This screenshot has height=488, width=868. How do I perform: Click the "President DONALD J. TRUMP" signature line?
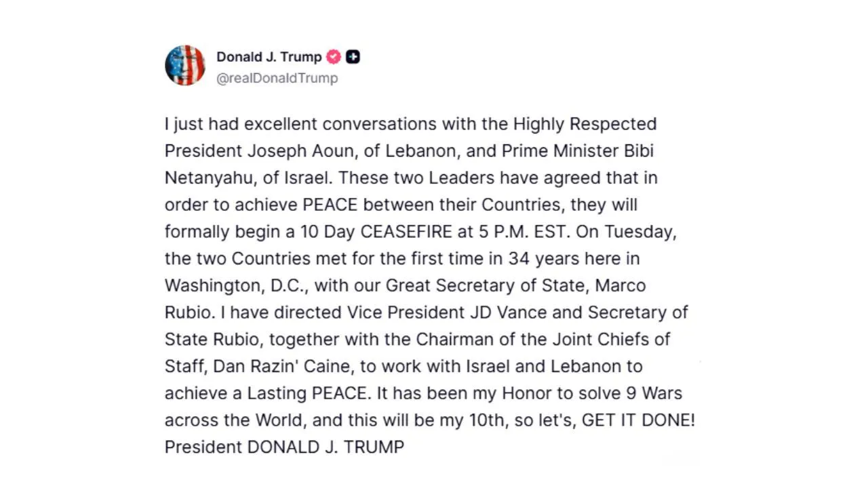pos(284,447)
